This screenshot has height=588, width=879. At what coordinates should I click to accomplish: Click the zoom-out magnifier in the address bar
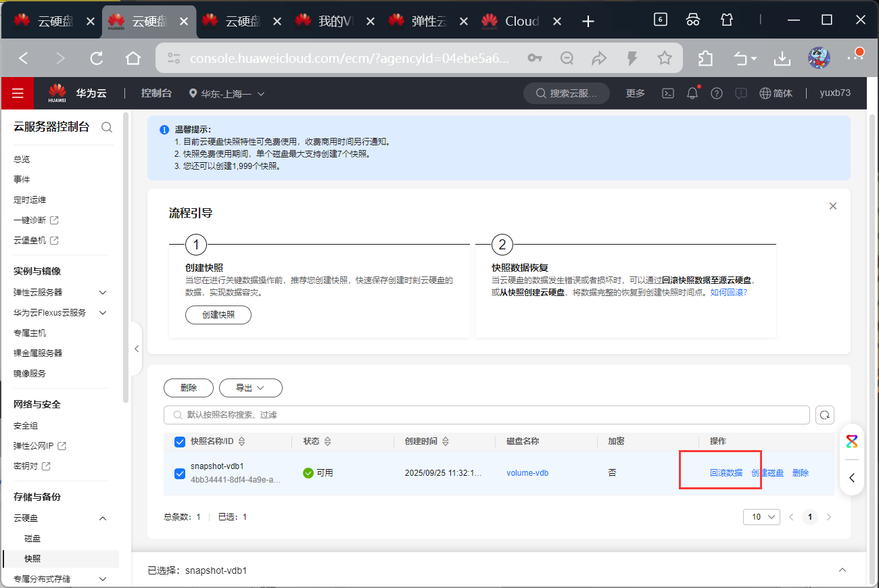click(x=567, y=58)
